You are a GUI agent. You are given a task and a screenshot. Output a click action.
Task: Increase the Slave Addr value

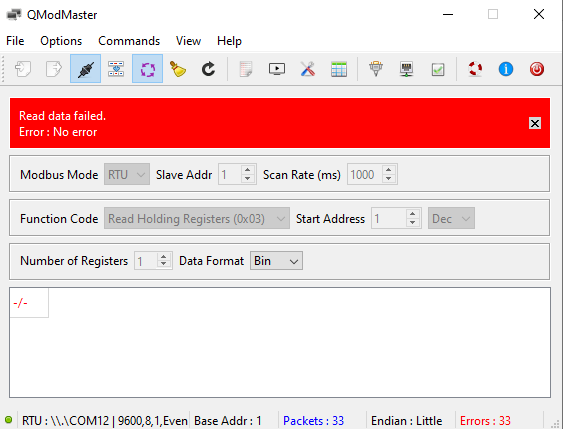click(x=248, y=170)
